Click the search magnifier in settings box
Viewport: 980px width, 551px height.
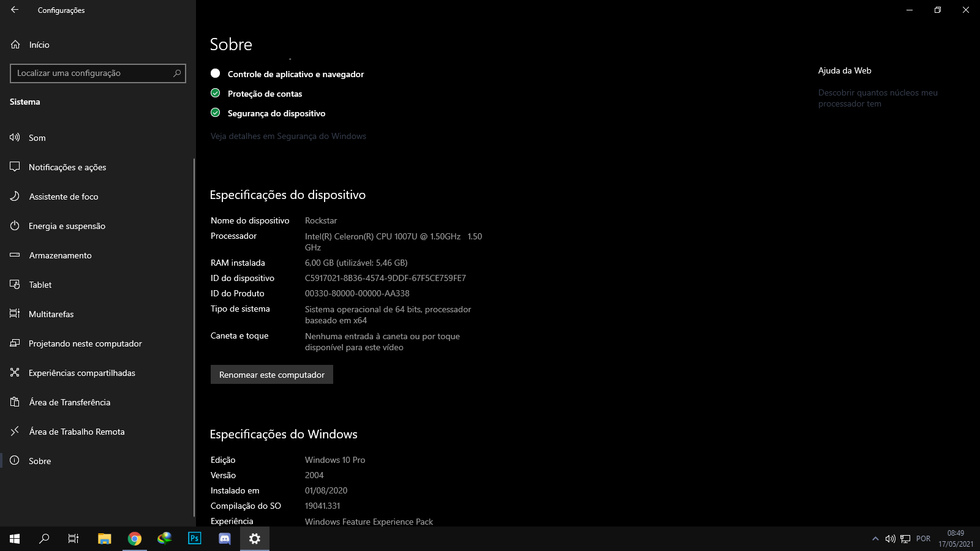tap(177, 73)
